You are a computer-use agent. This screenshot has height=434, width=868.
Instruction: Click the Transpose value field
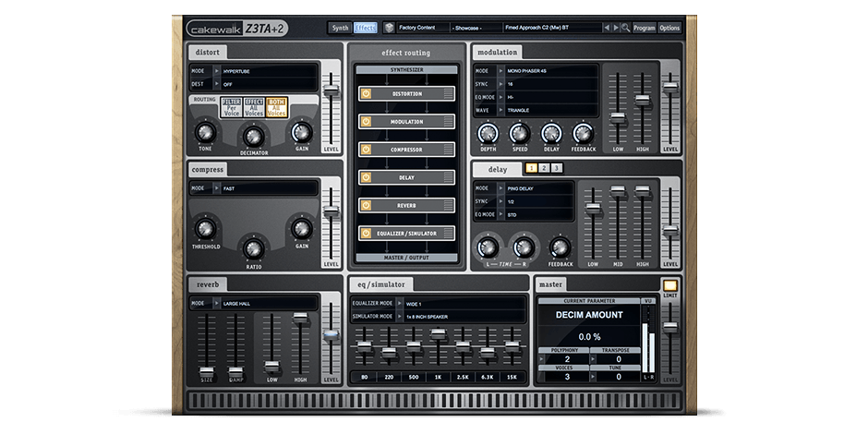(619, 359)
